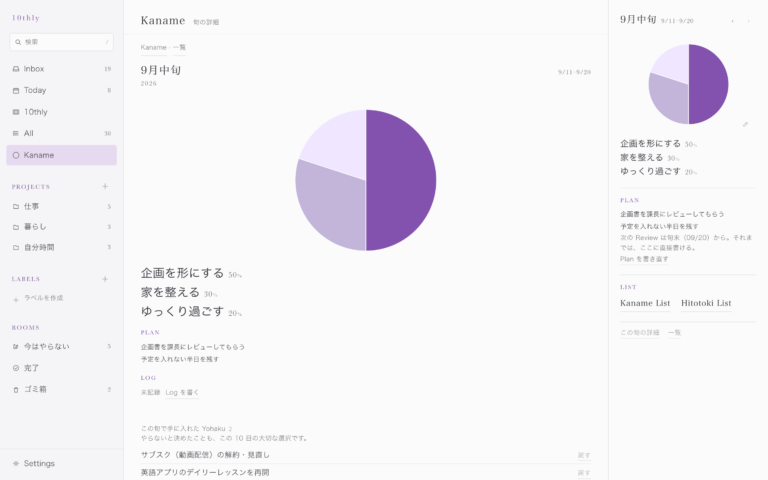Image resolution: width=768 pixels, height=480 pixels.
Task: Click main plan line 企画書を課長にレビューしてもらう
Action: point(192,347)
